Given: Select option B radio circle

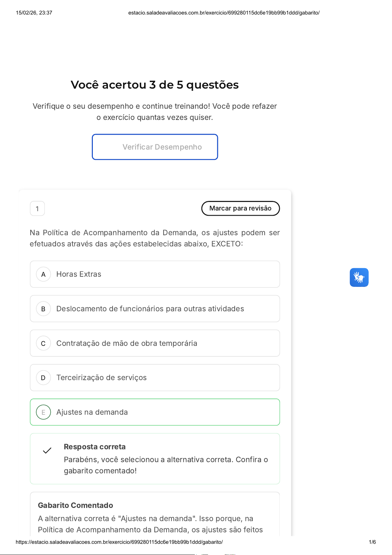Looking at the screenshot, I should click(x=43, y=309).
